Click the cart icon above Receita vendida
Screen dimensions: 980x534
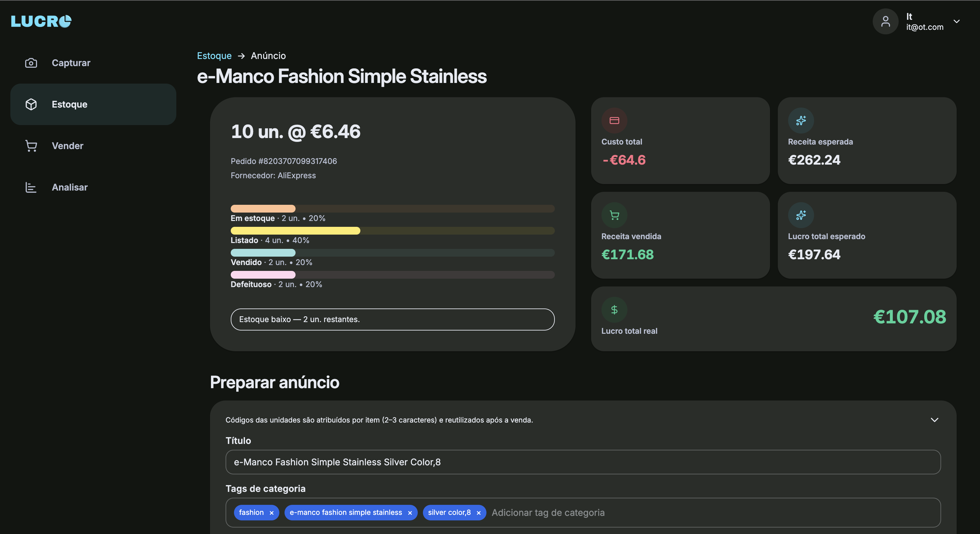(614, 215)
